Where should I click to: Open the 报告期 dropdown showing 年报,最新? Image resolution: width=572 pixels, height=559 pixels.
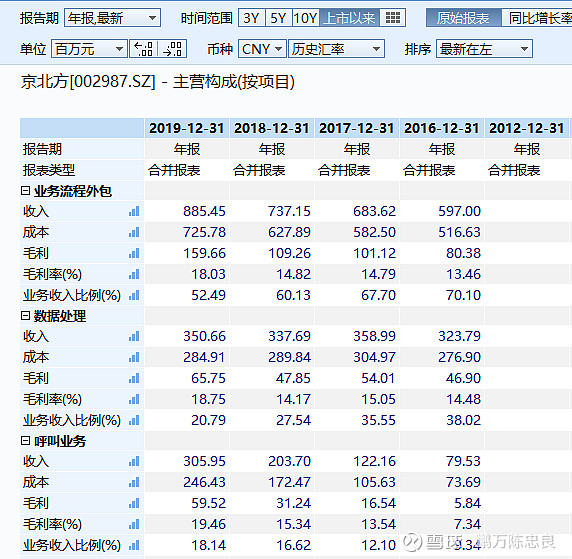click(112, 18)
